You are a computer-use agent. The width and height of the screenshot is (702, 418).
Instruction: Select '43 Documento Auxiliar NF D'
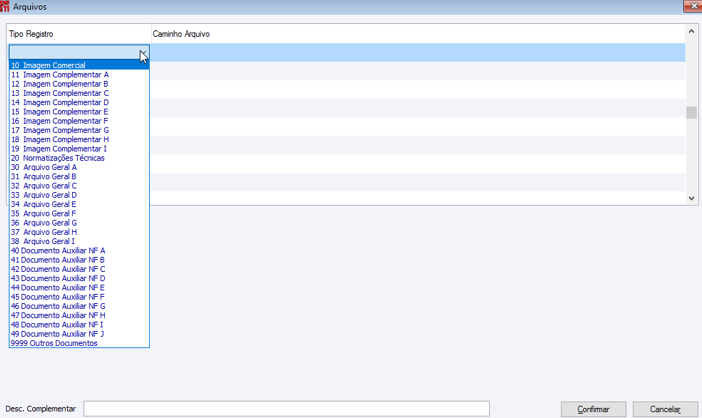point(79,278)
